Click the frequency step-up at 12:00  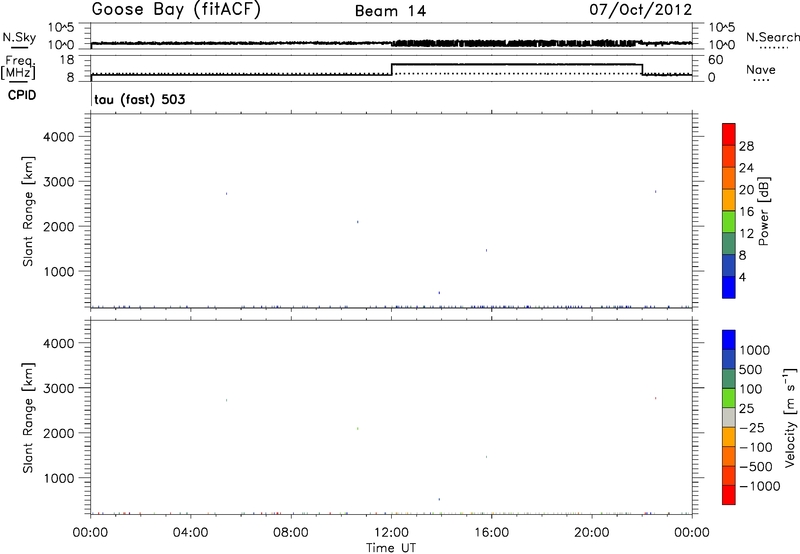(x=391, y=69)
